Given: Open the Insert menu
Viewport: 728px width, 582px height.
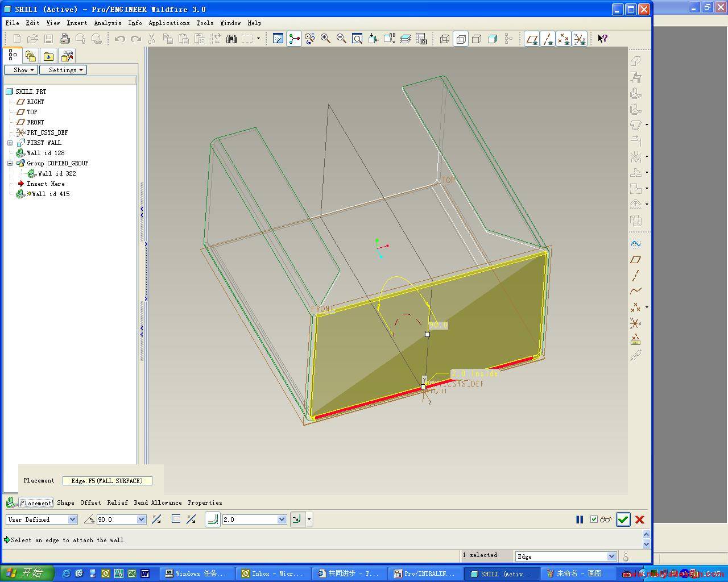Looking at the screenshot, I should point(77,23).
